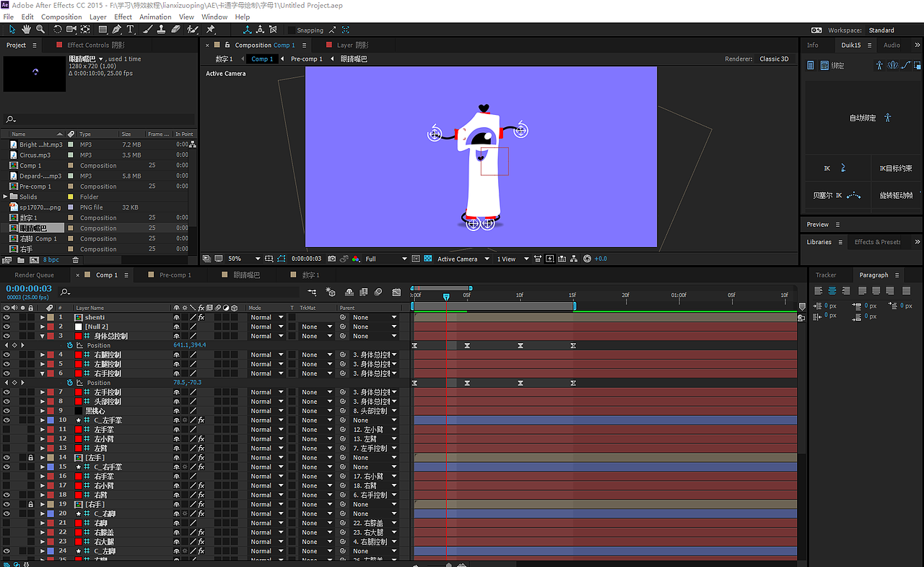Click the Draft 3D icon in timeline
924x567 pixels.
[x=331, y=293]
